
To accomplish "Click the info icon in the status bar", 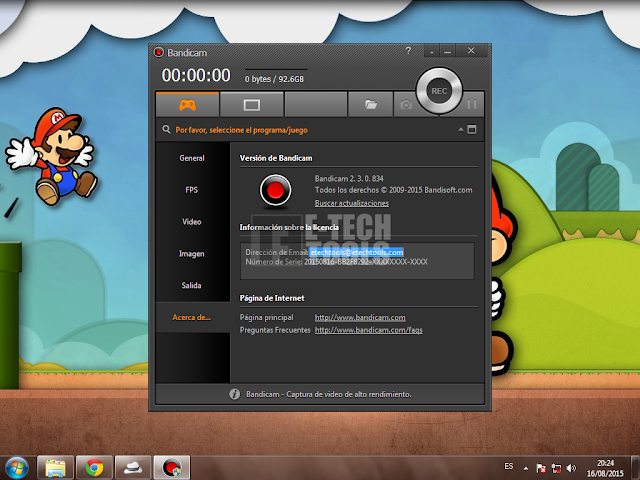I will pos(234,394).
